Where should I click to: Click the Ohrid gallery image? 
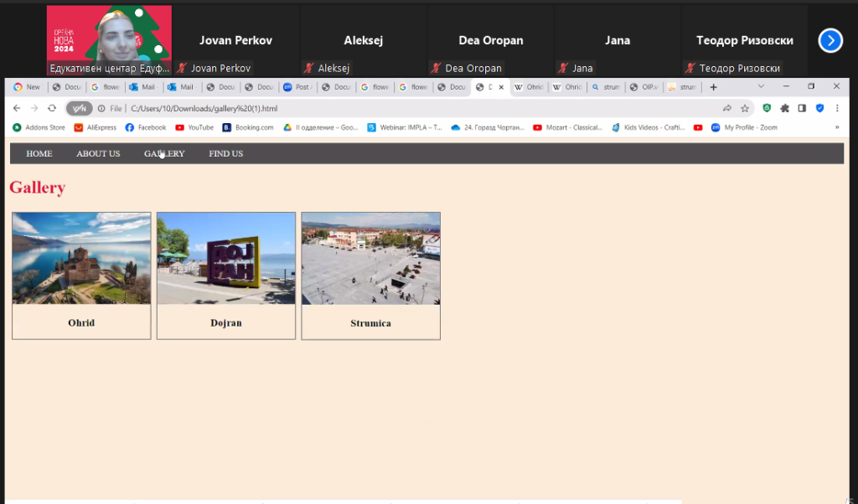[x=81, y=258]
